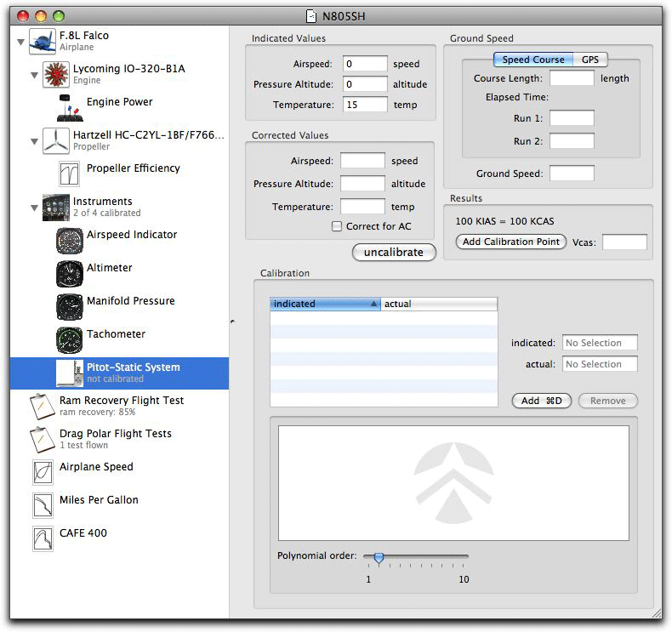Viewport: 672px width, 632px height.
Task: Select the Manifold Pressure row label
Action: pos(131,301)
